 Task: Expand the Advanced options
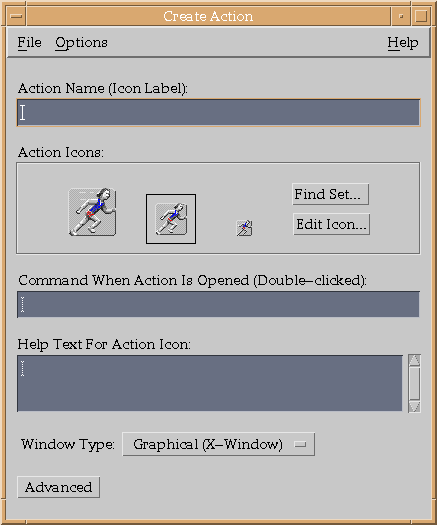pyautogui.click(x=59, y=487)
